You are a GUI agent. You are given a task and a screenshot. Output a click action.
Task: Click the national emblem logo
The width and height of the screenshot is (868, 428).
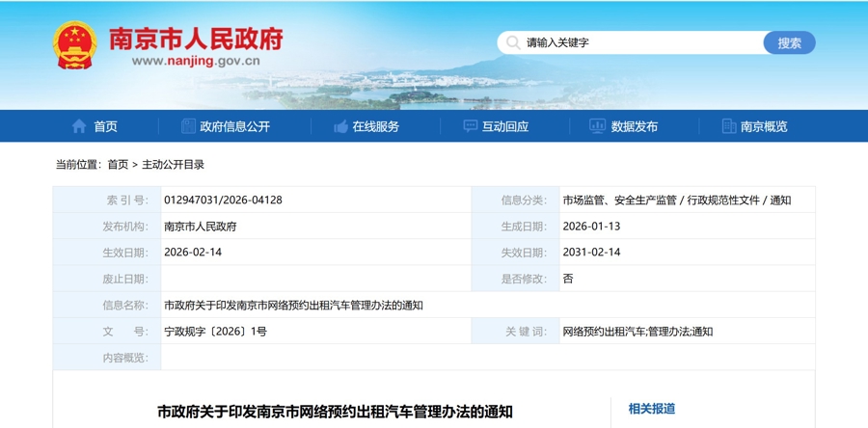(x=74, y=45)
